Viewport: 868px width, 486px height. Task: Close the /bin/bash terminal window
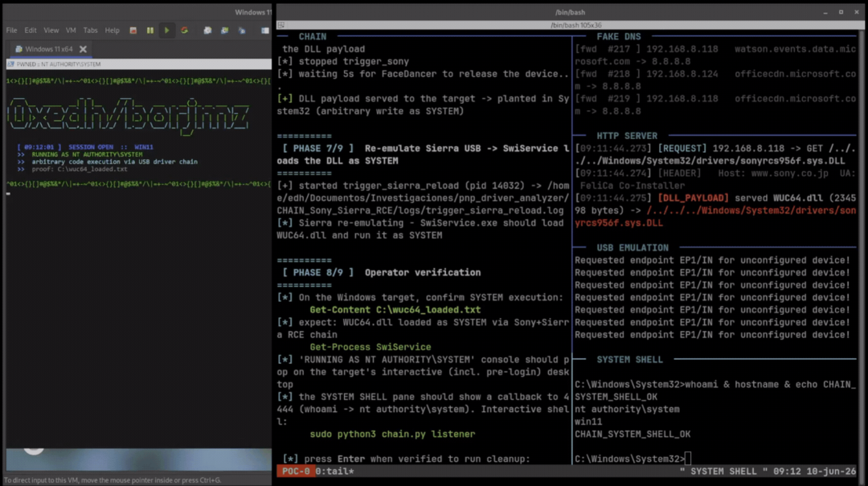[857, 12]
